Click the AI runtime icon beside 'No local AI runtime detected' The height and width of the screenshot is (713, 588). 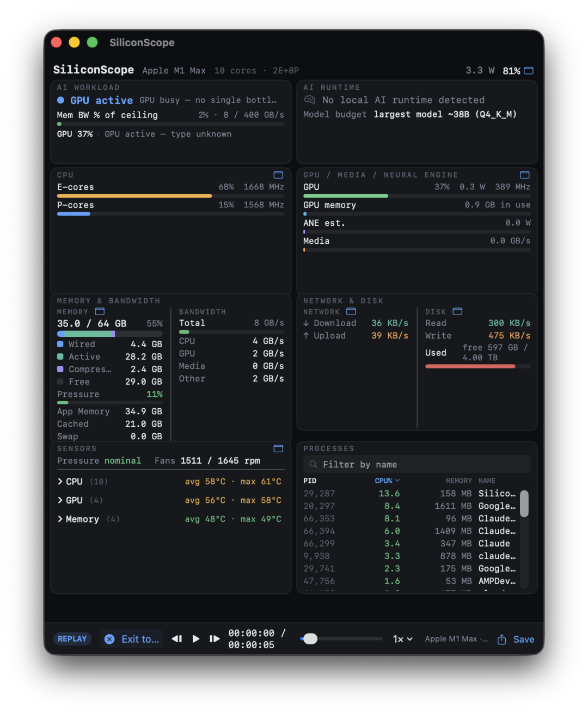[310, 100]
